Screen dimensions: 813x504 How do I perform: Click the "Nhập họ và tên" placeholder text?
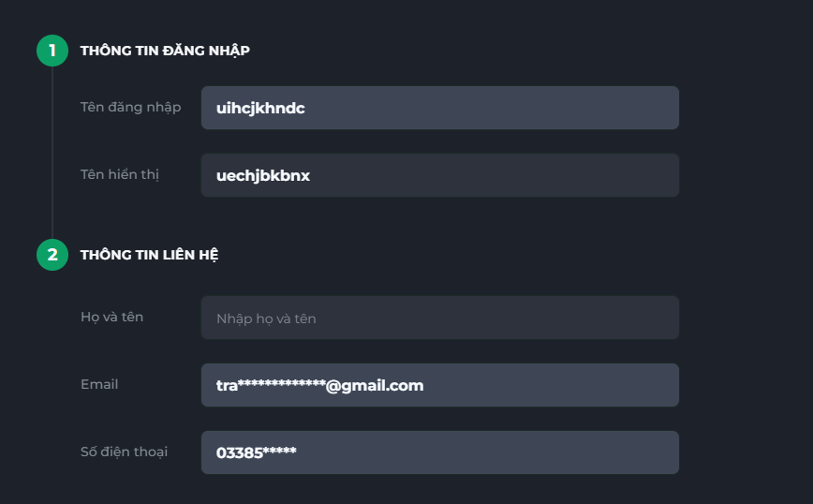click(266, 319)
